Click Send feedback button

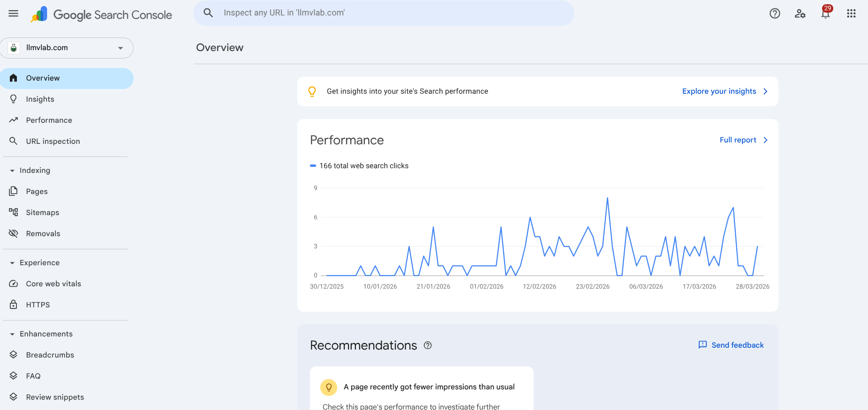[x=731, y=345]
